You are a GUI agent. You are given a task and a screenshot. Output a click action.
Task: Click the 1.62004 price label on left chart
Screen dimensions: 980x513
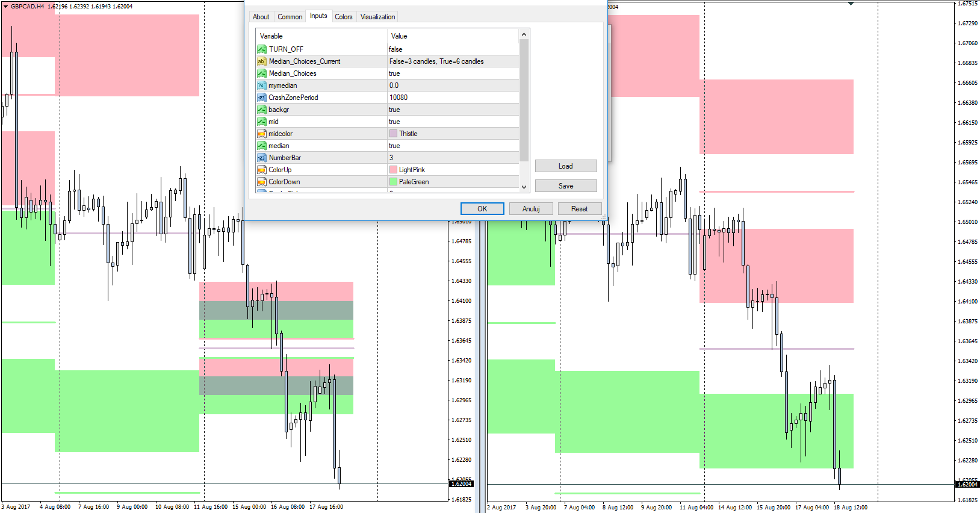pyautogui.click(x=461, y=484)
